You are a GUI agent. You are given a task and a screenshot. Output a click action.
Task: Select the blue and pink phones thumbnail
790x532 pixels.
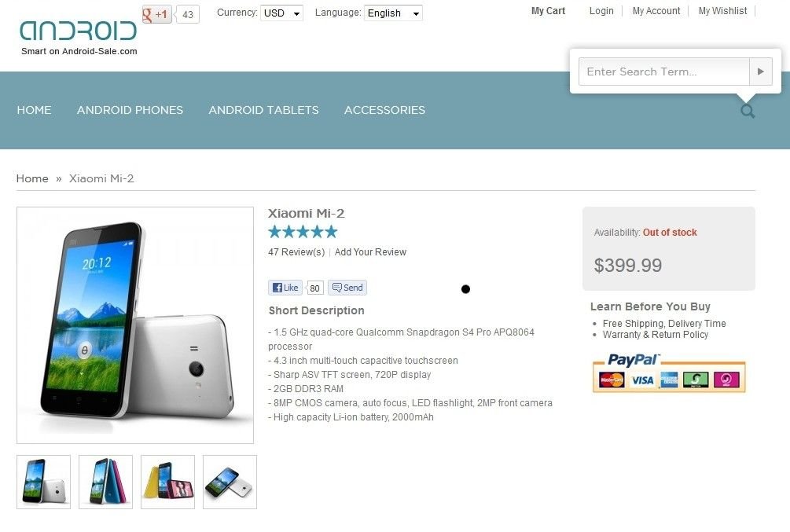tap(106, 482)
